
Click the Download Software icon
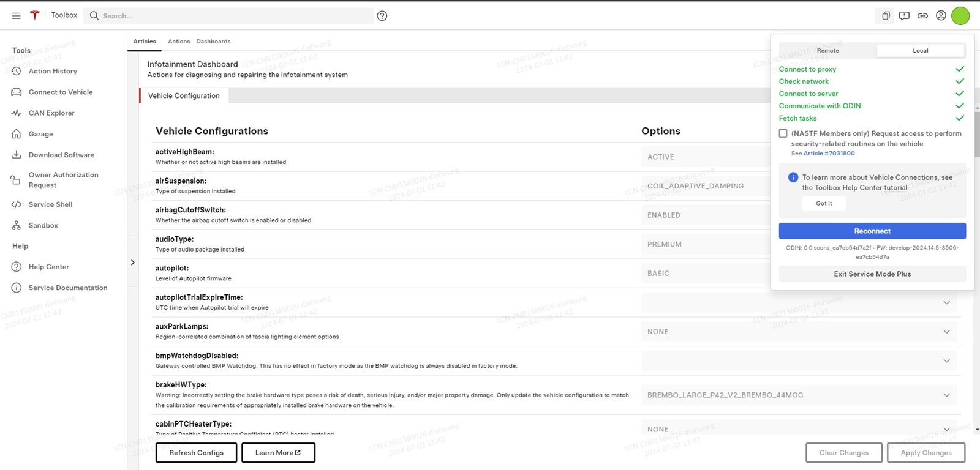pos(17,155)
